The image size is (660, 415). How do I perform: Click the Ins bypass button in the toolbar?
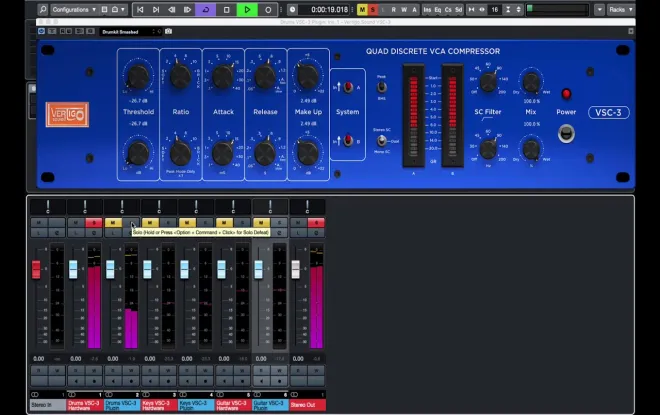coord(427,9)
